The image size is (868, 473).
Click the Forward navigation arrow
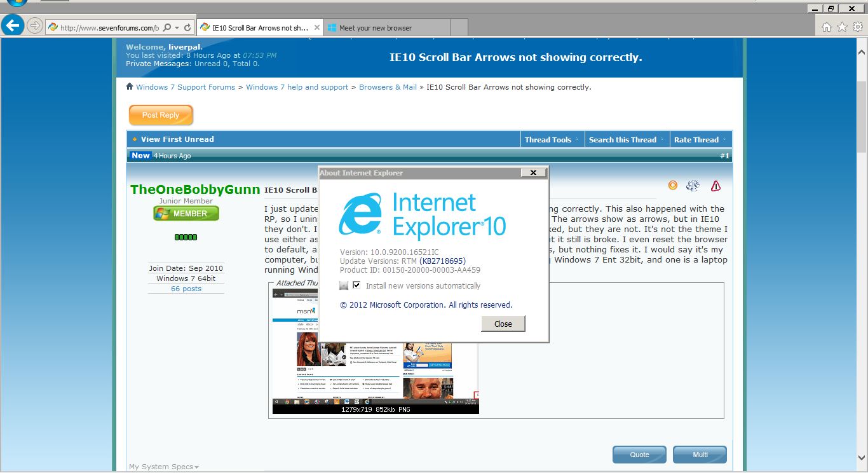point(35,26)
